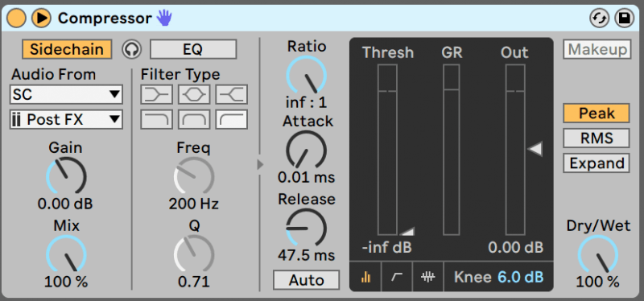Select the high-pass filter type
This screenshot has width=644, height=301.
point(232,119)
